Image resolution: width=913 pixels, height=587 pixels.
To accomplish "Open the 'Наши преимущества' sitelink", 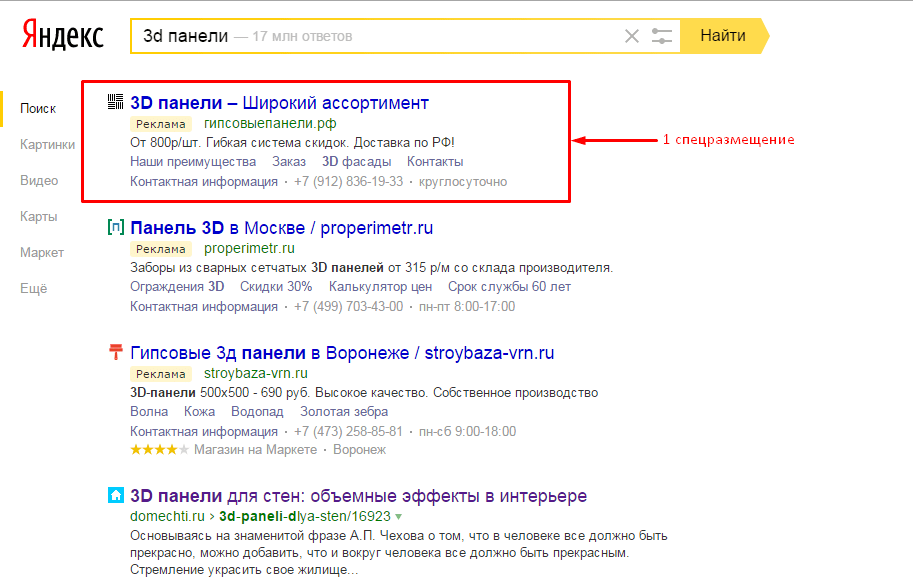I will pyautogui.click(x=193, y=161).
